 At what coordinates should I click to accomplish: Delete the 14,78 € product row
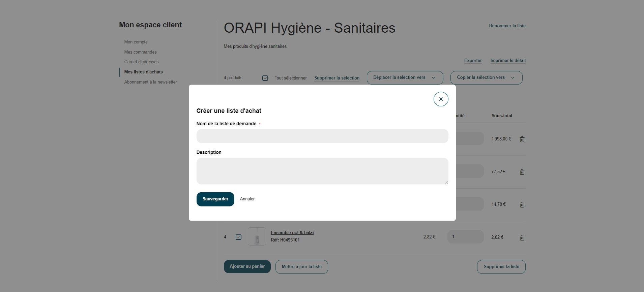(522, 204)
